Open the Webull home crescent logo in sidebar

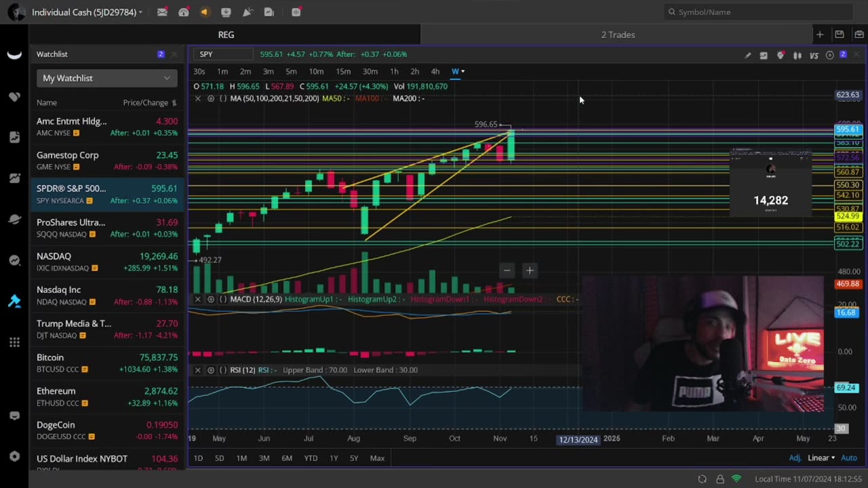click(14, 56)
